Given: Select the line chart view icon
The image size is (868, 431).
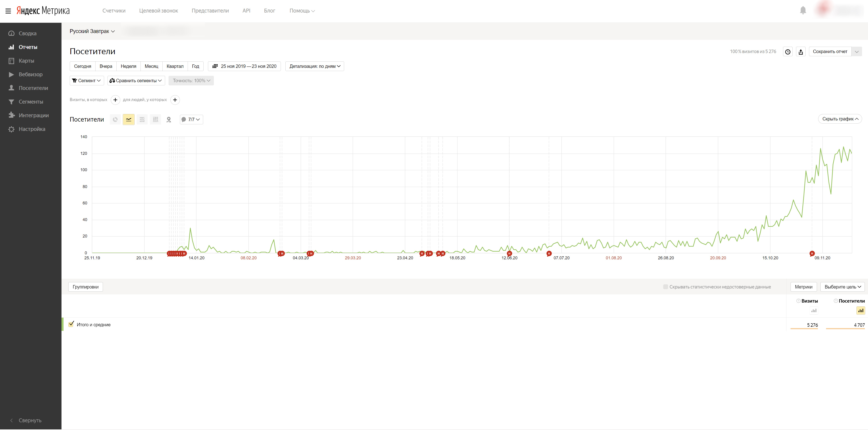Looking at the screenshot, I should click(x=128, y=120).
